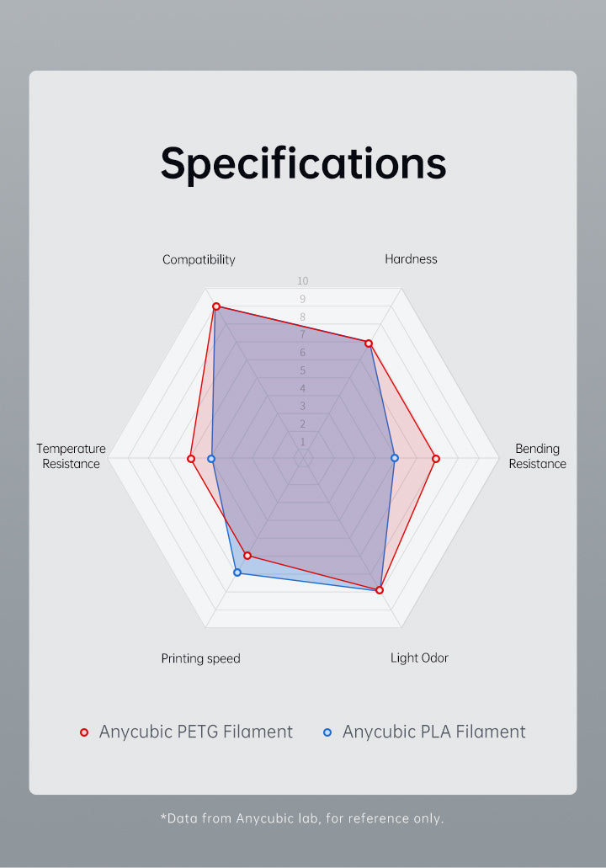
Task: Click the Temperature Resistance axis label
Action: pos(71,456)
